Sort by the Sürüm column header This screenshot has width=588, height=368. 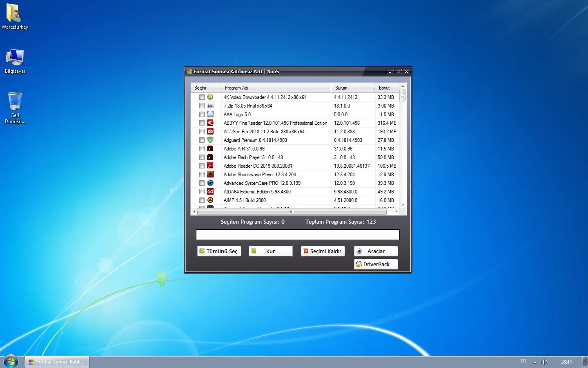(353, 88)
